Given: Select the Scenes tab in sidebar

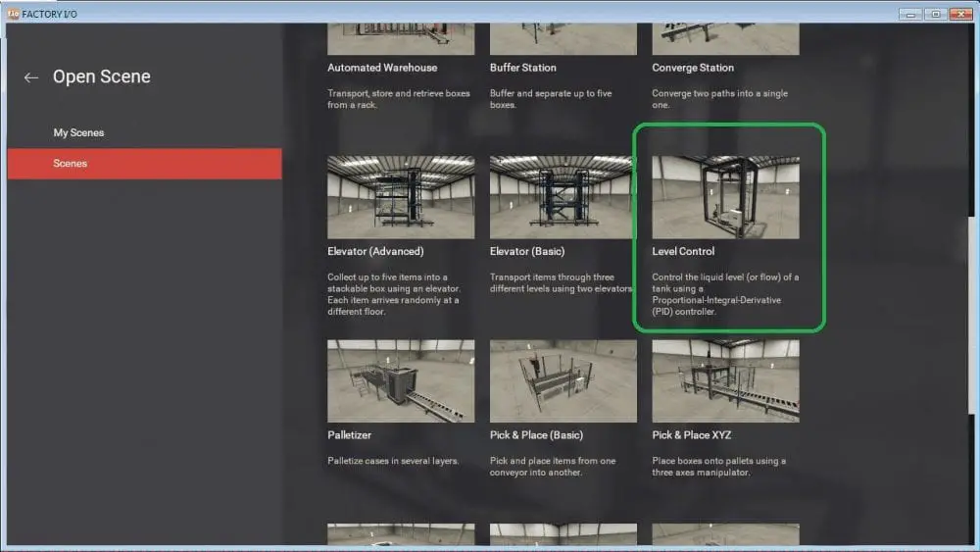Looking at the screenshot, I should pyautogui.click(x=144, y=164).
